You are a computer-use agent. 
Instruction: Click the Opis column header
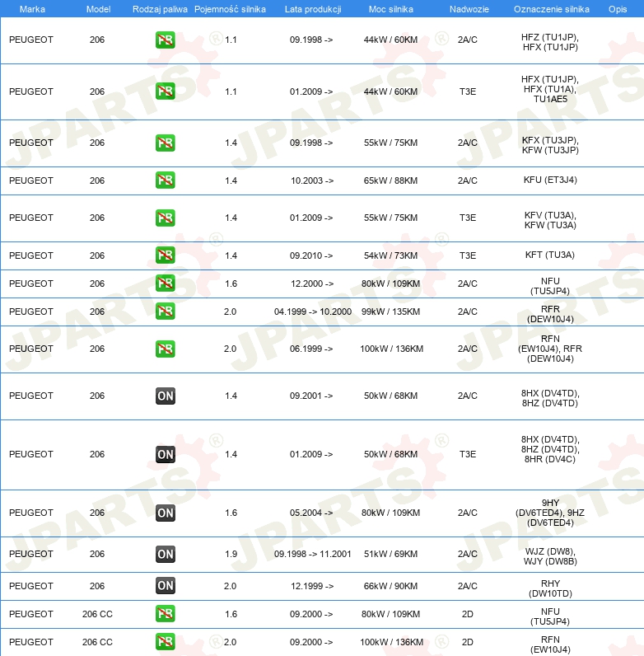(618, 9)
